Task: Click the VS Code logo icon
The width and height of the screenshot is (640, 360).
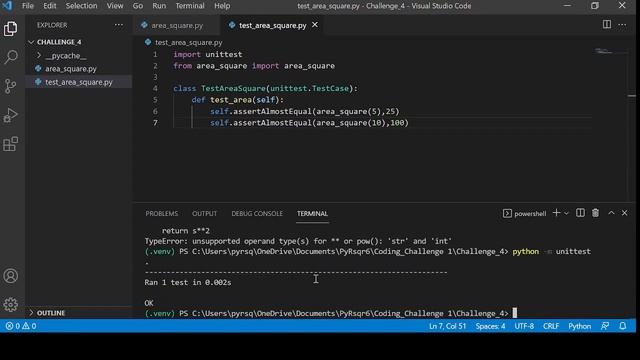Action: 7,6
